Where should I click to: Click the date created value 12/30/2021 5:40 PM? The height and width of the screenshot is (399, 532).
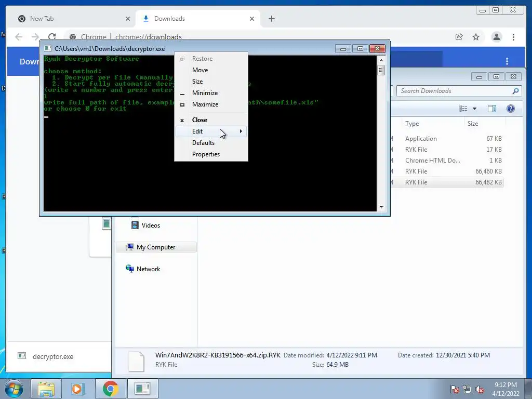point(463,355)
